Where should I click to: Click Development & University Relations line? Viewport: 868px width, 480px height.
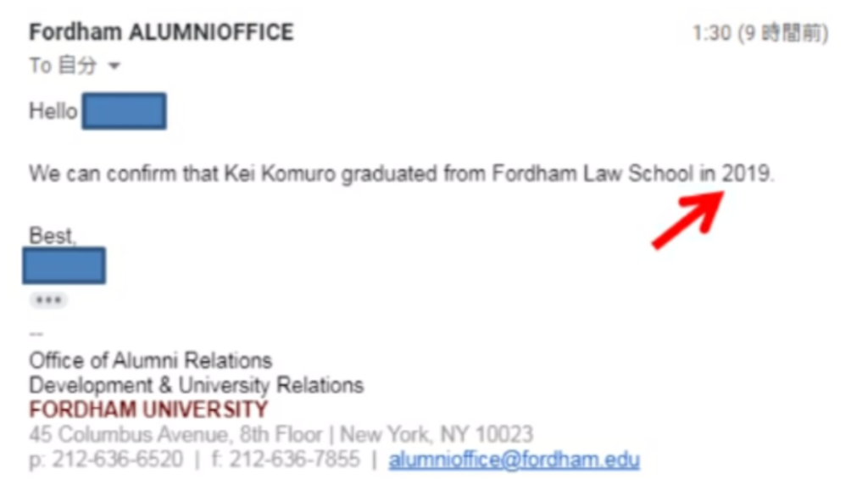[x=196, y=385]
